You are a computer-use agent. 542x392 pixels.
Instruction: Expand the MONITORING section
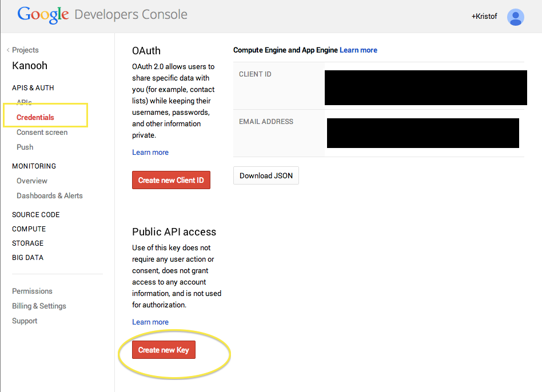[x=34, y=166]
